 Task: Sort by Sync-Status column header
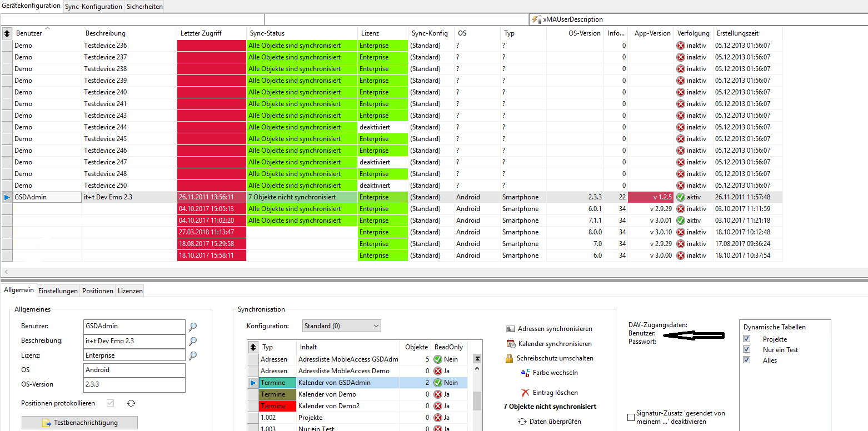coord(302,33)
